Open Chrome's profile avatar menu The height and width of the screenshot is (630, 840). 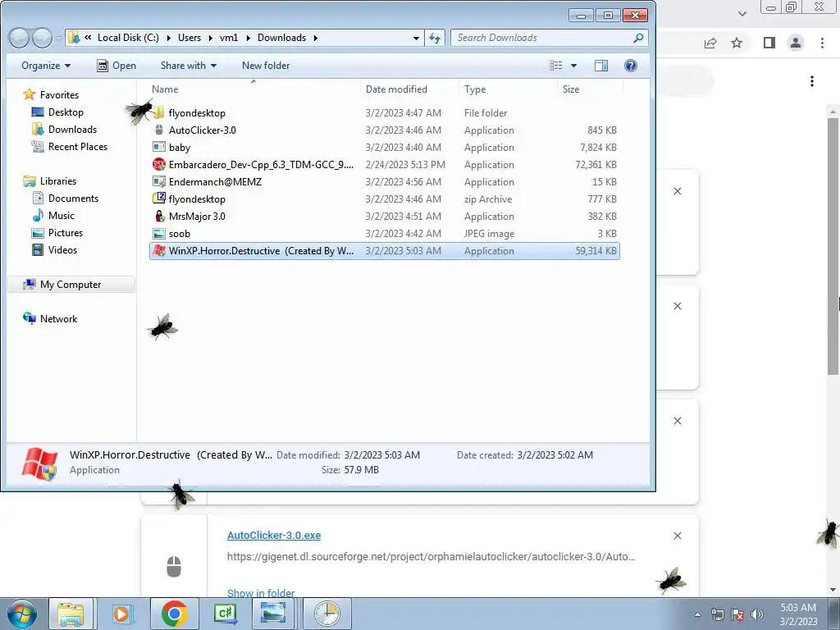pos(796,43)
